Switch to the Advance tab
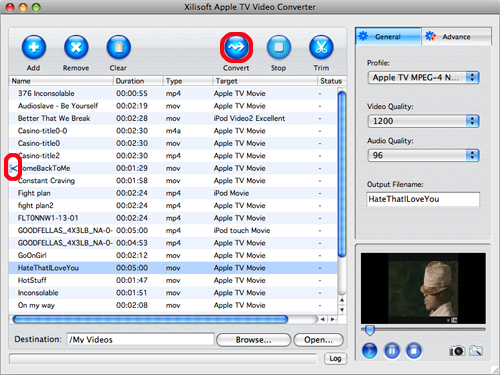Image resolution: width=500 pixels, height=375 pixels. coord(456,36)
